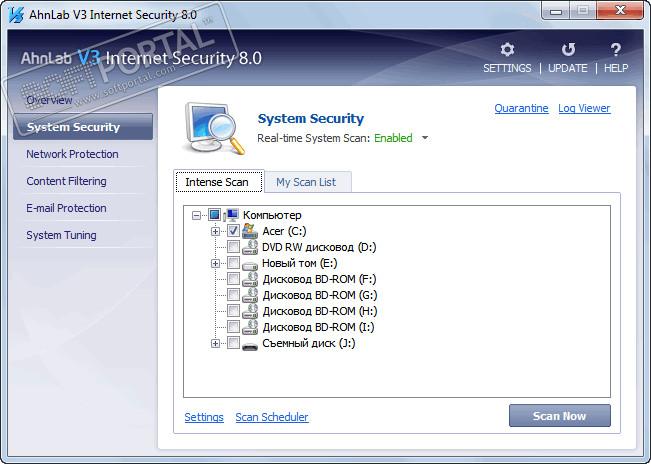Image resolution: width=651 pixels, height=464 pixels.
Task: Click the Acer (C:) Windows drive icon
Action: [x=250, y=231]
